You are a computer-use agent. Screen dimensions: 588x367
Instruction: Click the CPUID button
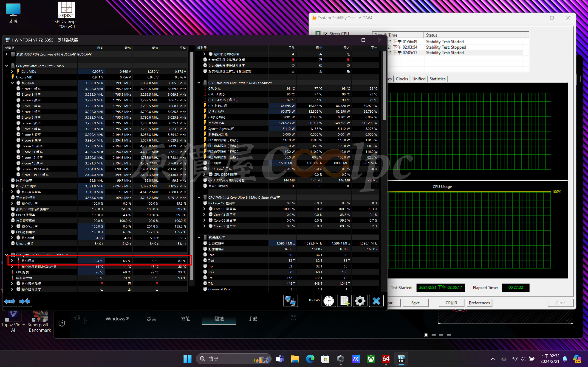(451, 303)
